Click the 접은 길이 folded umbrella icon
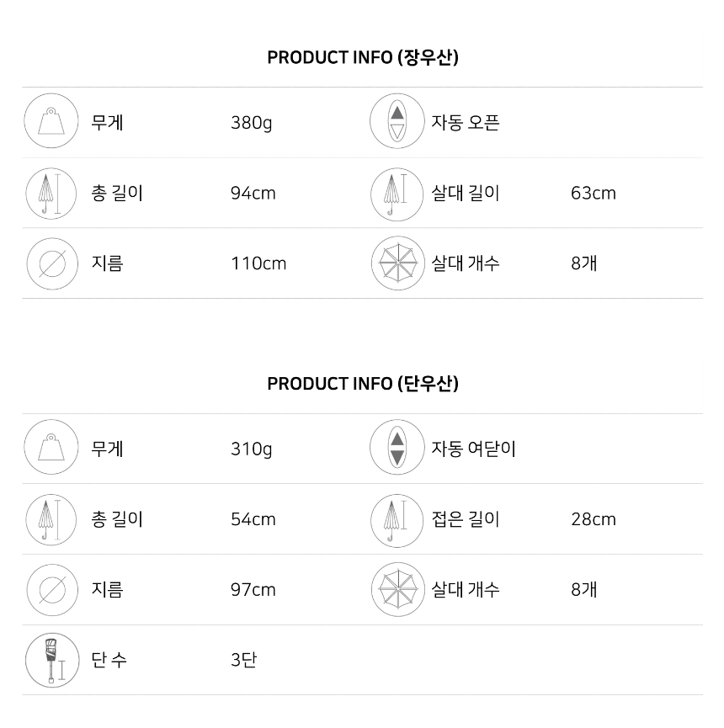The image size is (724, 728). tap(397, 520)
